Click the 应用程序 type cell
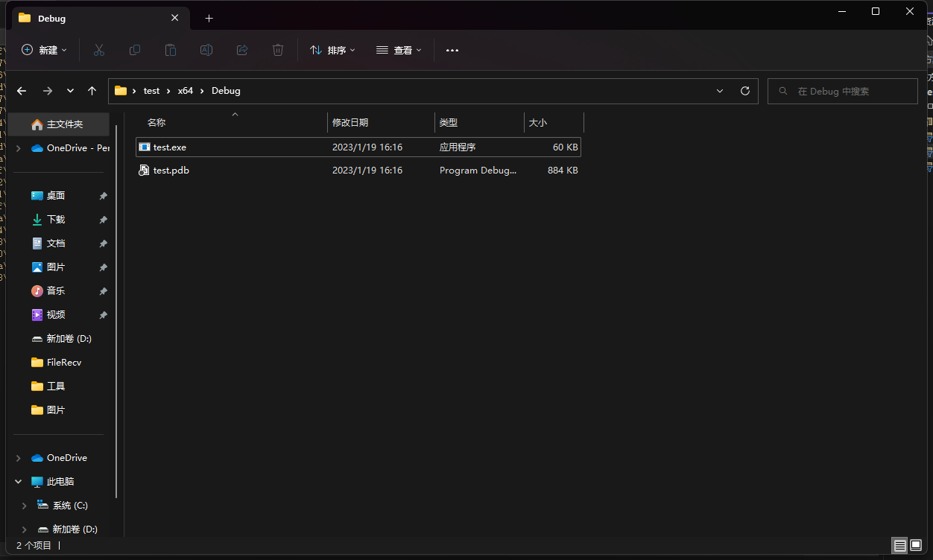 coord(458,147)
